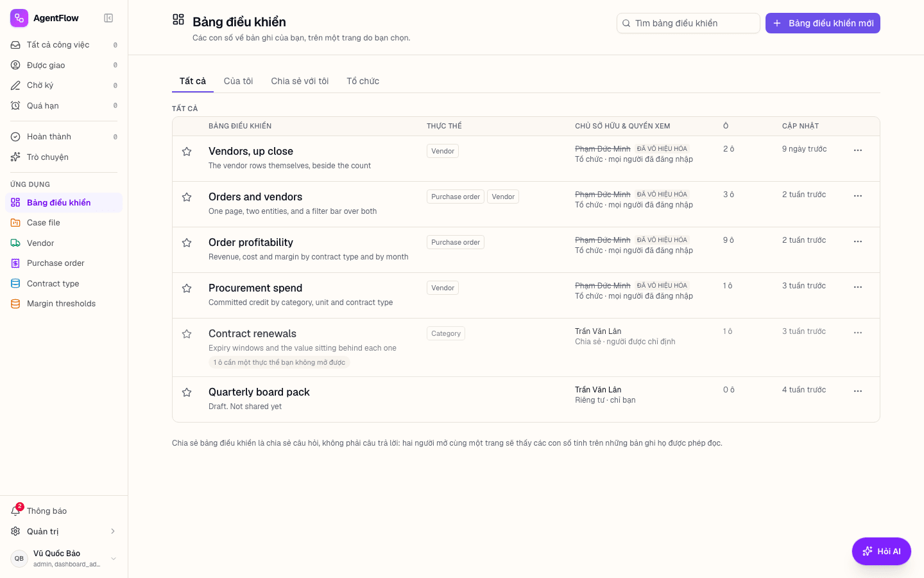The image size is (924, 578).
Task: Open Bảng điều khiển in the sidebar
Action: (x=64, y=202)
